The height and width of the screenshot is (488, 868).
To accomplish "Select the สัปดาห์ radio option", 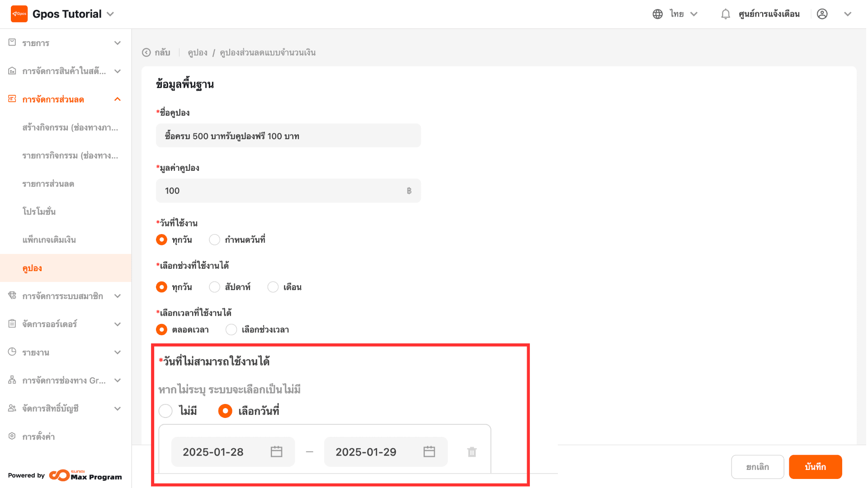I will point(214,287).
